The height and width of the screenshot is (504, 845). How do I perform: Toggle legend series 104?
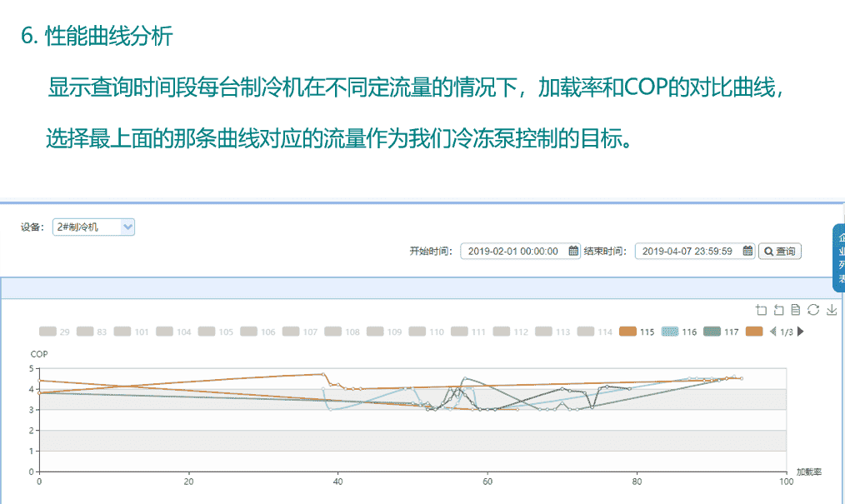pos(173,332)
